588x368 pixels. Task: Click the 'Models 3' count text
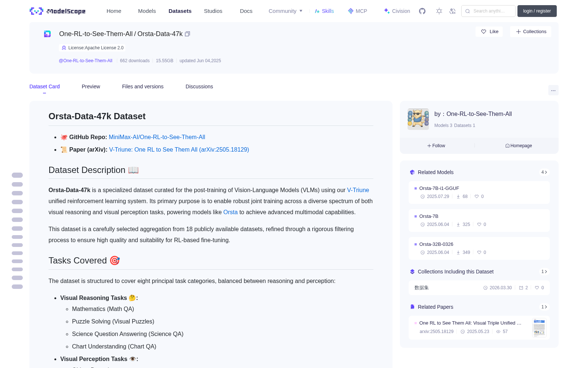pos(443,125)
